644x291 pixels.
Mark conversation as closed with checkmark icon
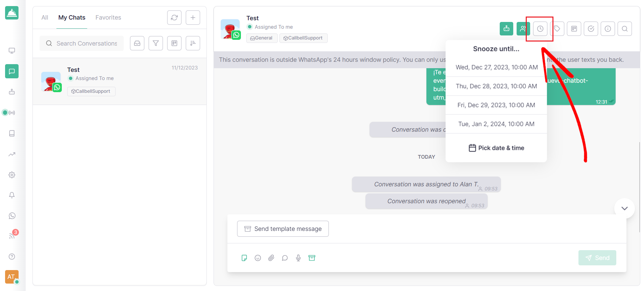(591, 29)
